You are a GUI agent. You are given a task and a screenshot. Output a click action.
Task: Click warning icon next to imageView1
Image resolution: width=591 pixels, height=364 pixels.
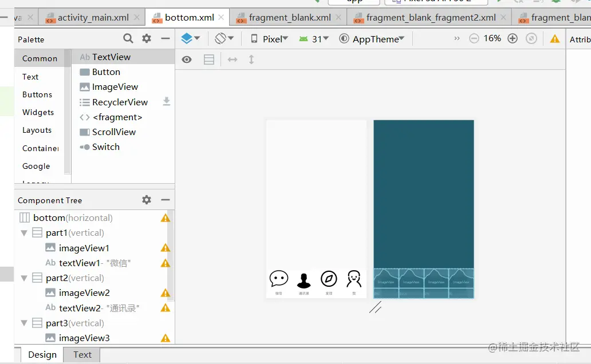tap(166, 248)
